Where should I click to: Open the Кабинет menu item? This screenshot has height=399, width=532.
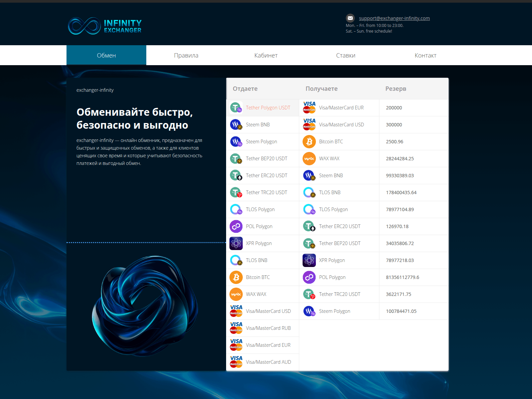(x=266, y=55)
